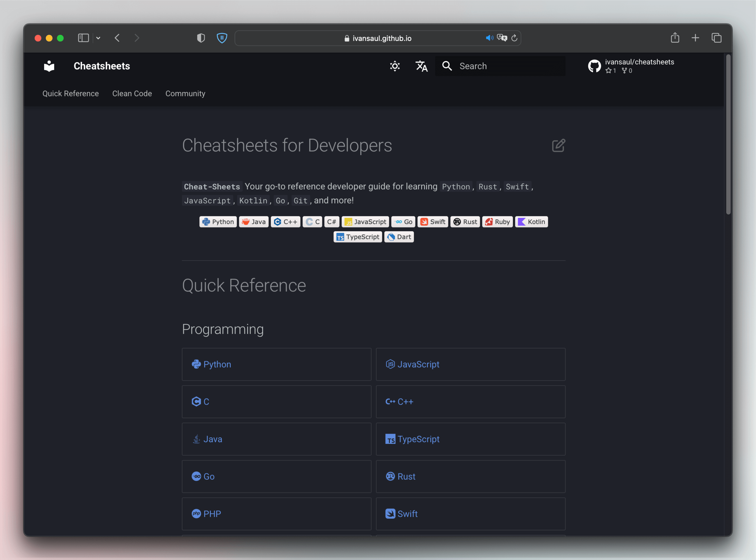Open the site language selector icon

[421, 66]
